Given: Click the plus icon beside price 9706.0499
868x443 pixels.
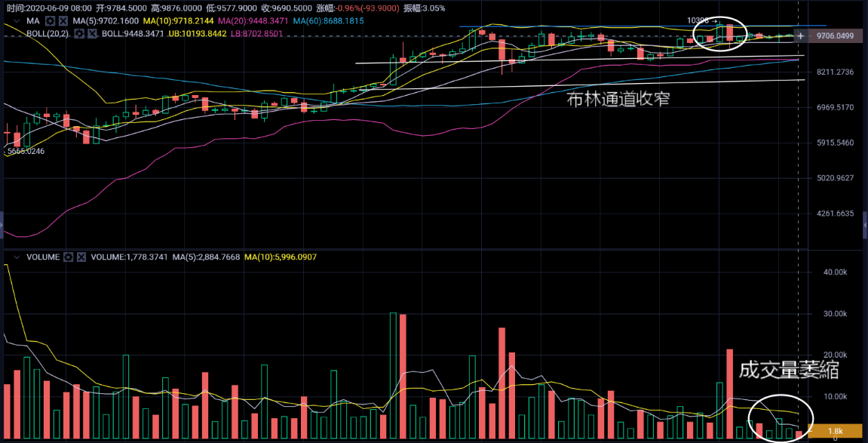Looking at the screenshot, I should click(x=801, y=36).
